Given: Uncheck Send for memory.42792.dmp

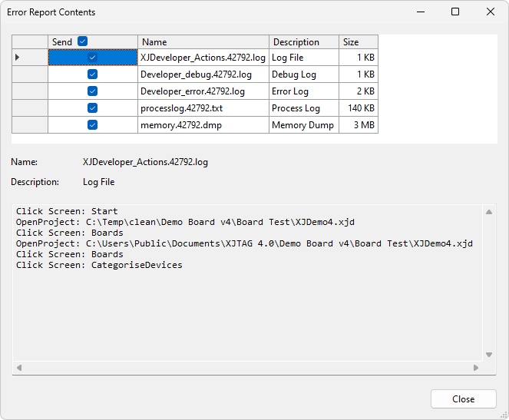Looking at the screenshot, I should tap(92, 125).
